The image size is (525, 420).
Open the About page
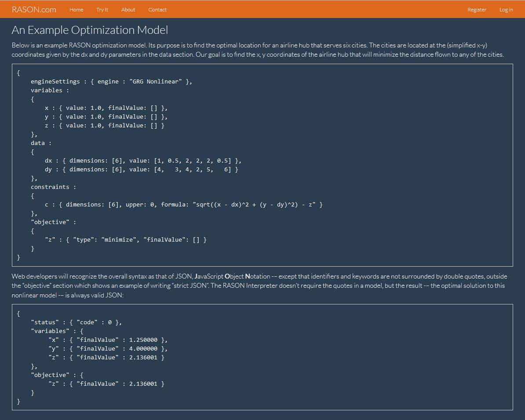pyautogui.click(x=128, y=10)
